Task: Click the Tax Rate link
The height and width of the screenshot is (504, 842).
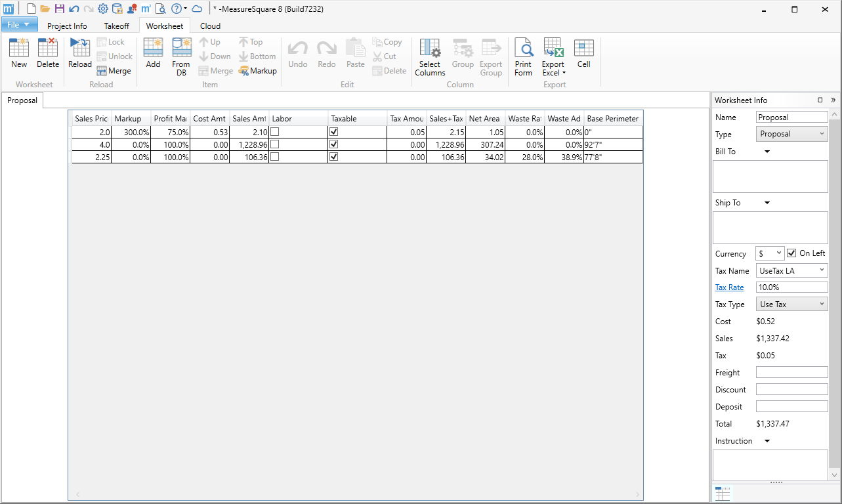Action: click(729, 287)
